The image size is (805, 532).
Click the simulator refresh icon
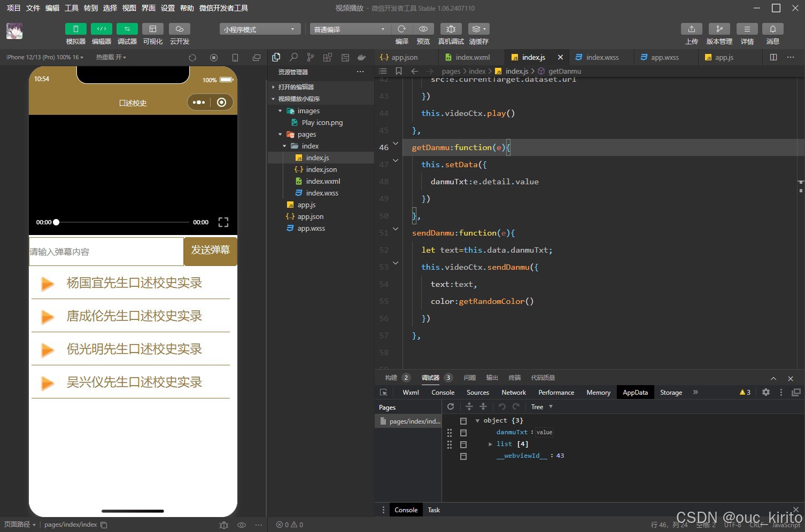[x=192, y=58]
